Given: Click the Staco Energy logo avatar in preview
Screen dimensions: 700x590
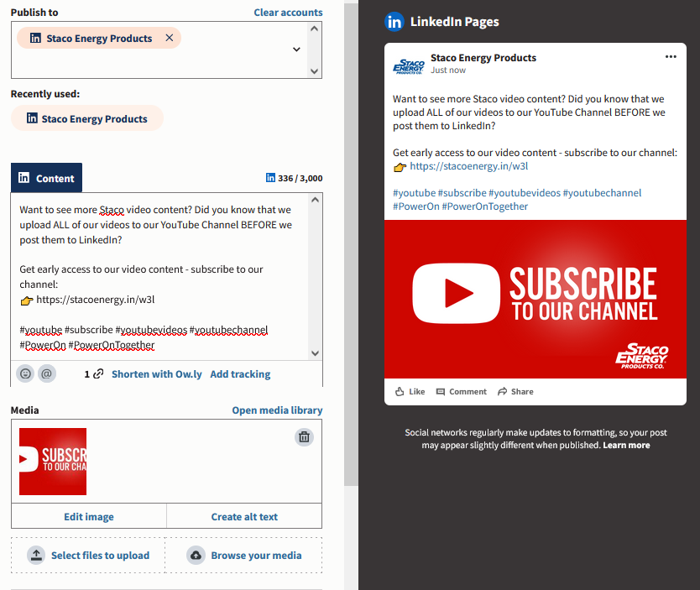Looking at the screenshot, I should (x=409, y=66).
